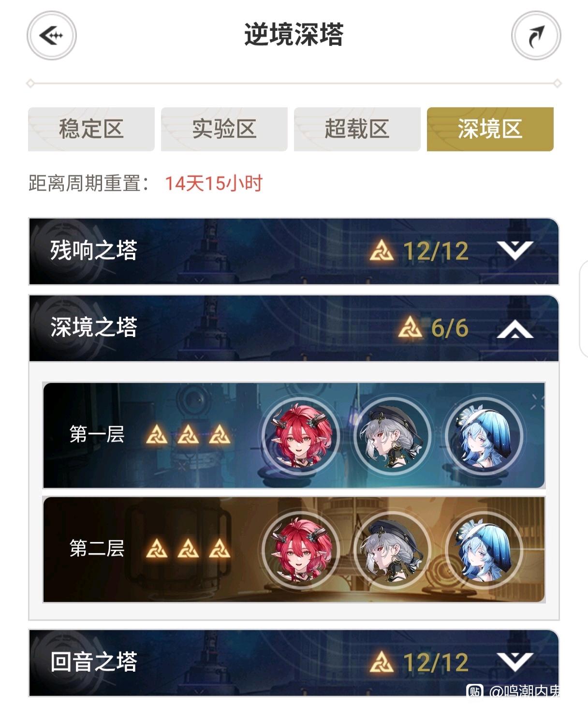Select gray-haired character in 第一层

(392, 435)
